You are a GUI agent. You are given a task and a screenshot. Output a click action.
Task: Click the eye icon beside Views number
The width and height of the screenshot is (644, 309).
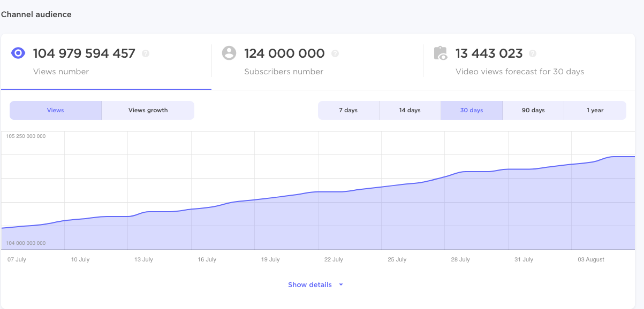(x=19, y=53)
